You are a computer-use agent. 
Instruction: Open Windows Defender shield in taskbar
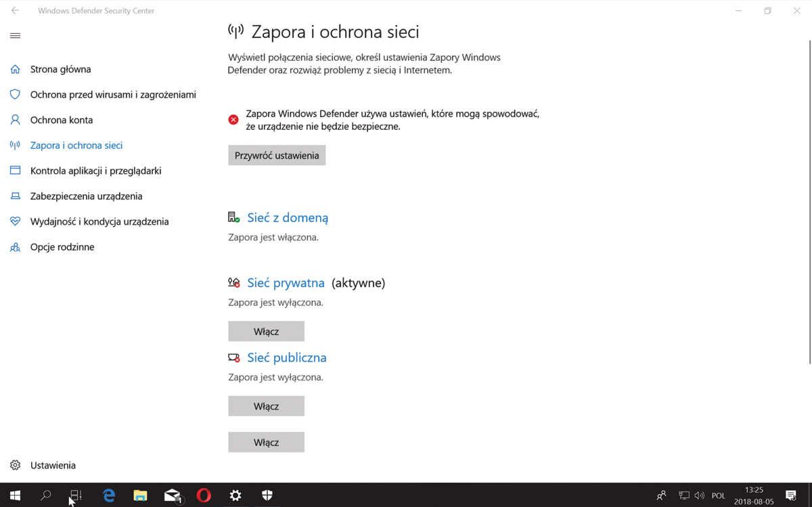click(x=267, y=495)
